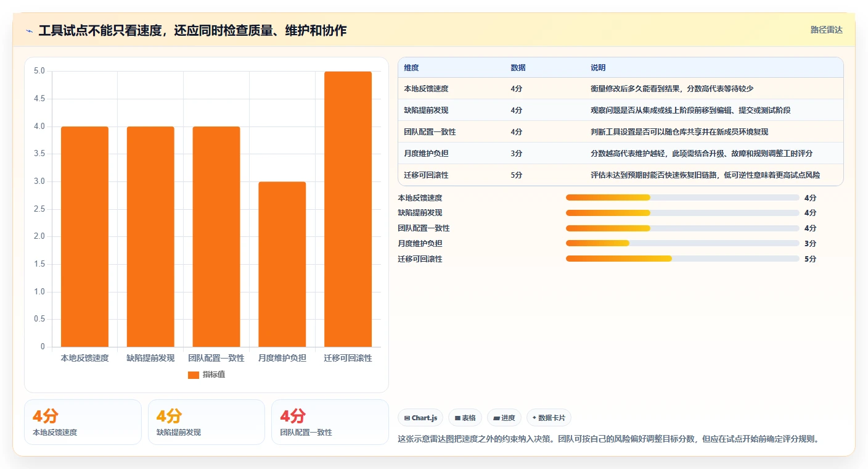Click the 迁移可回滚性 bar in the chart
This screenshot has height=469, width=868.
(348, 209)
